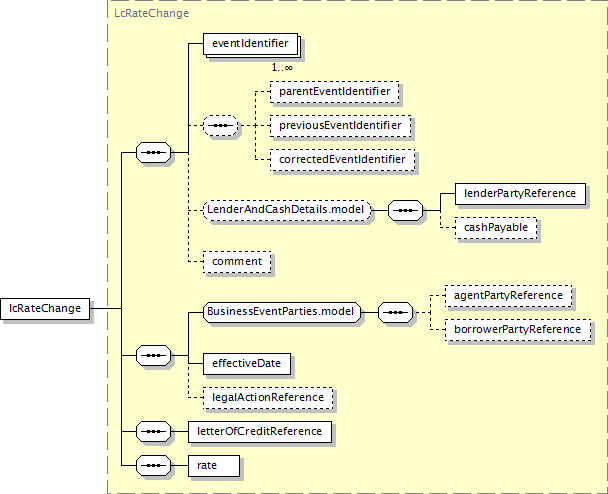Select the agentPartyReference element
608x494 pixels.
click(x=508, y=296)
